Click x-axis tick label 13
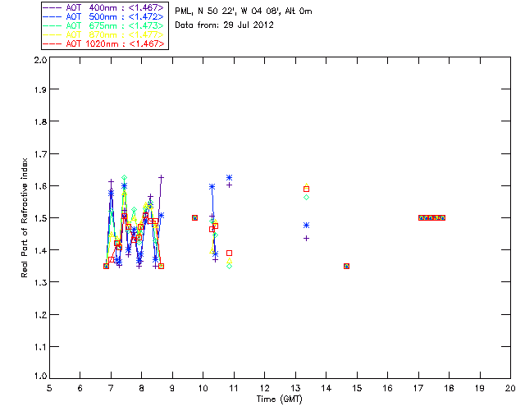Image resolution: width=525 pixels, height=420 pixels. [295, 388]
